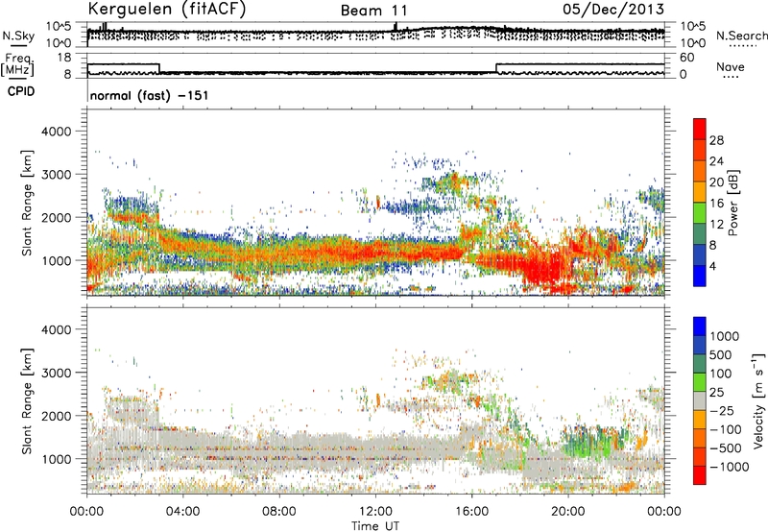Image resolution: width=768 pixels, height=532 pixels.
Task: Pick the gray segment of Velocity colorbar
Action: [x=700, y=400]
